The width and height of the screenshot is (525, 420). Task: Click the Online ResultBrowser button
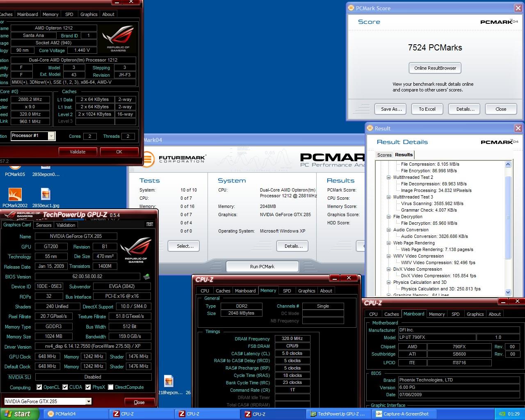tap(435, 68)
